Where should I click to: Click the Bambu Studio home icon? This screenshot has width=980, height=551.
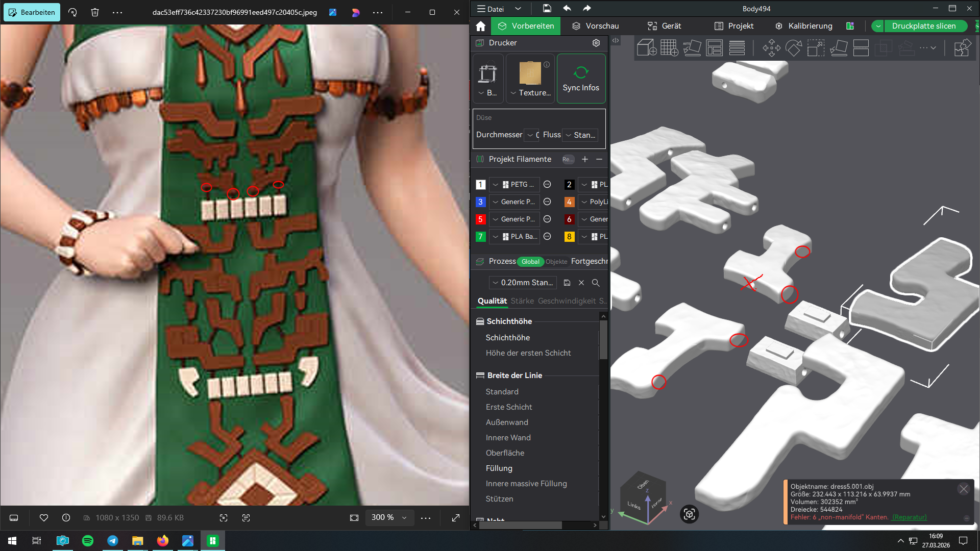tap(480, 26)
